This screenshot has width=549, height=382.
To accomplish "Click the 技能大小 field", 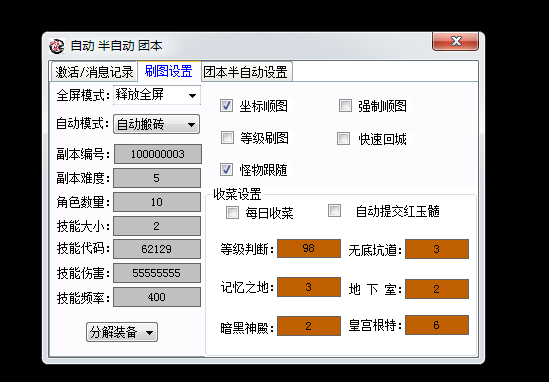I will 157,226.
